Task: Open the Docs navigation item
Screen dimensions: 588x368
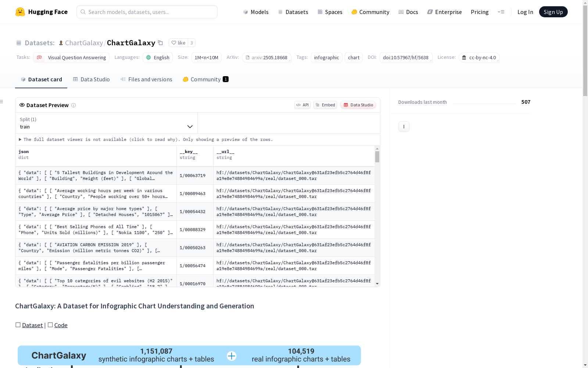Action: pyautogui.click(x=408, y=12)
